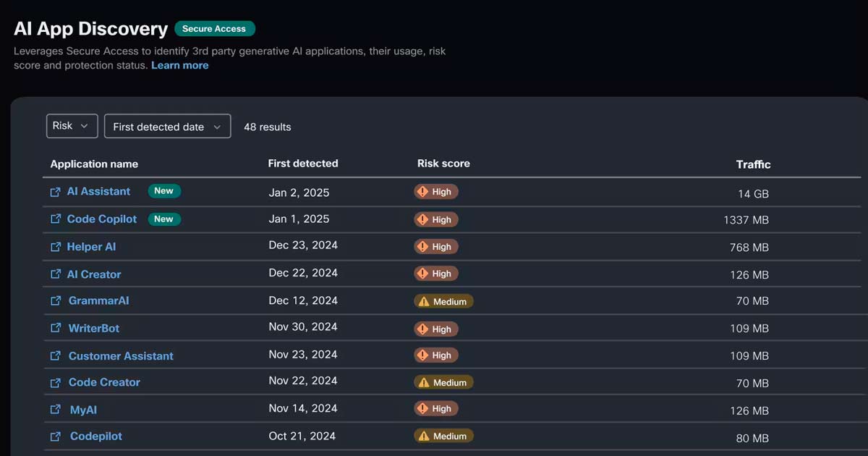Open the AI Creator application link

pos(94,274)
